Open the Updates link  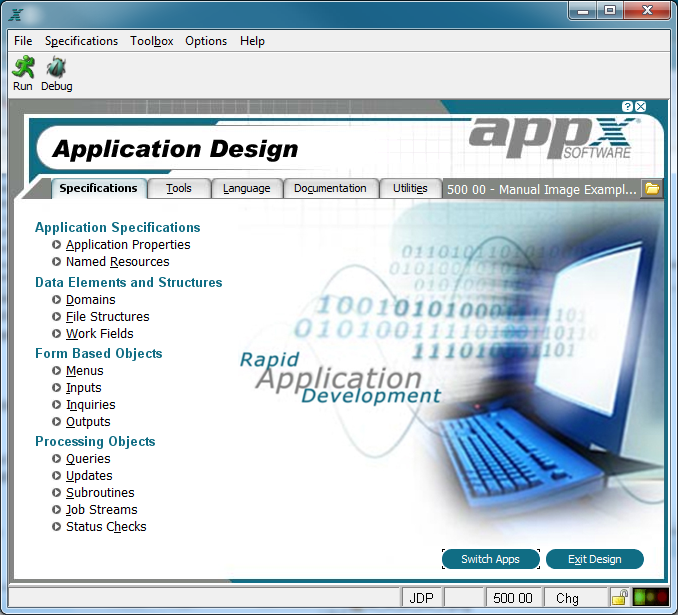(89, 476)
